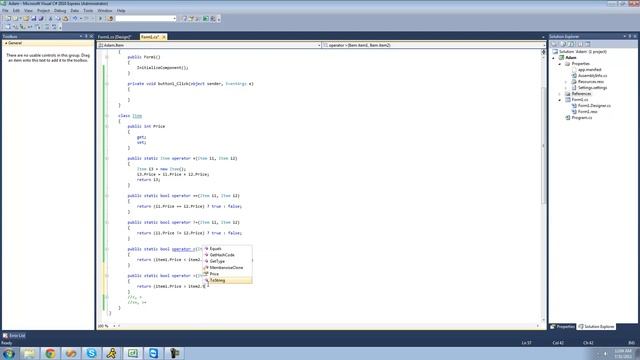This screenshot has height=360, width=640.
Task: Click the Undo toolbar icon
Action: pos(75,18)
